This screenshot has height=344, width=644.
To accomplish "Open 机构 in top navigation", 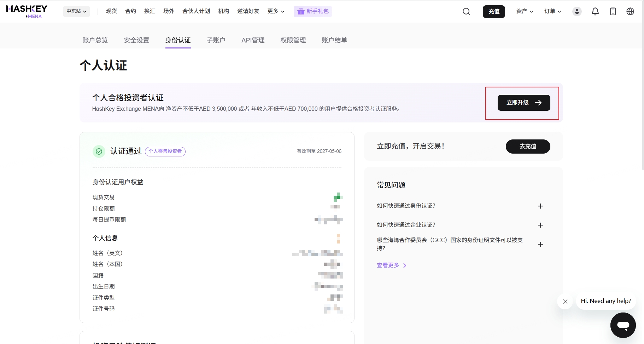I will 224,11.
